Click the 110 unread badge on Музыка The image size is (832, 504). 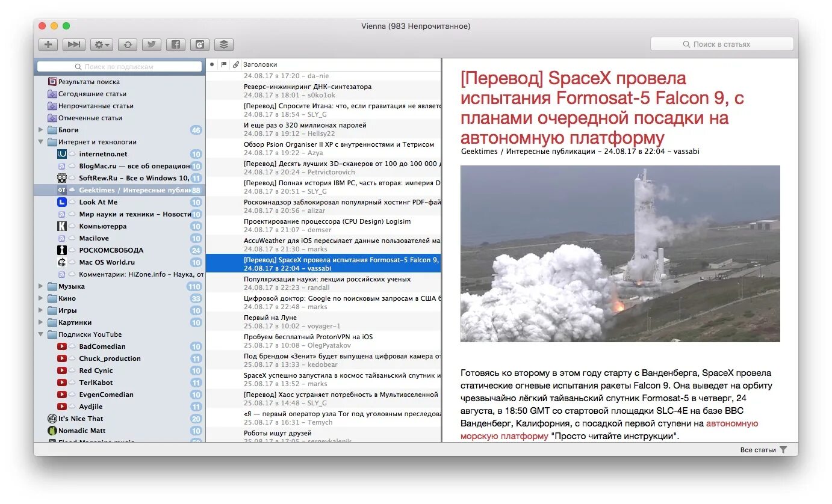pyautogui.click(x=194, y=287)
